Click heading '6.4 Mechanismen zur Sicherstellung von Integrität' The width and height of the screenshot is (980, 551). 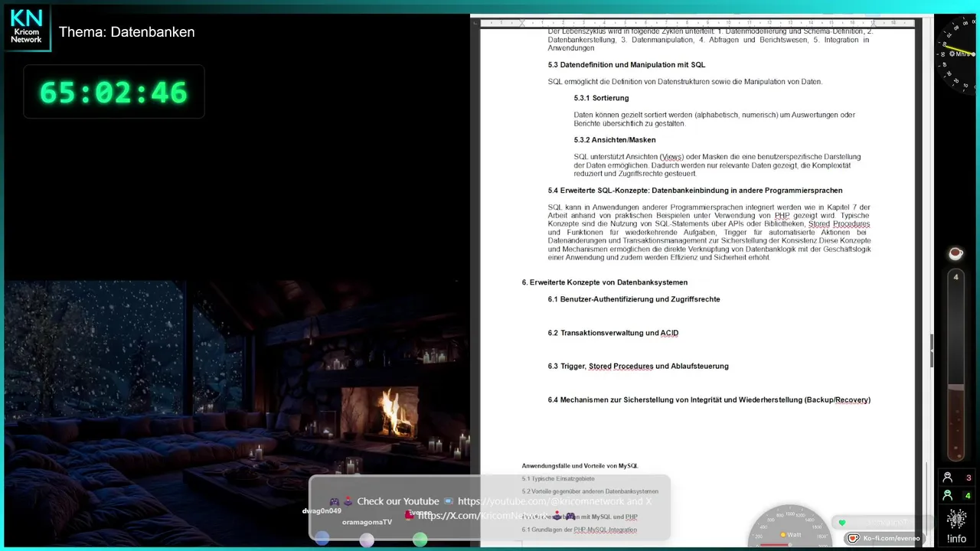click(709, 399)
